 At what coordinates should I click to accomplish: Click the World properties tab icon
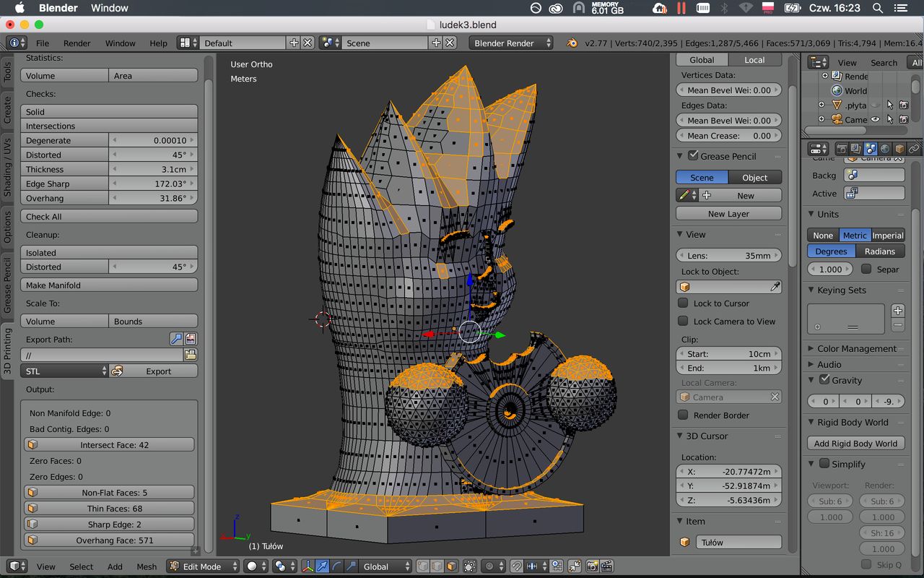pyautogui.click(x=885, y=149)
